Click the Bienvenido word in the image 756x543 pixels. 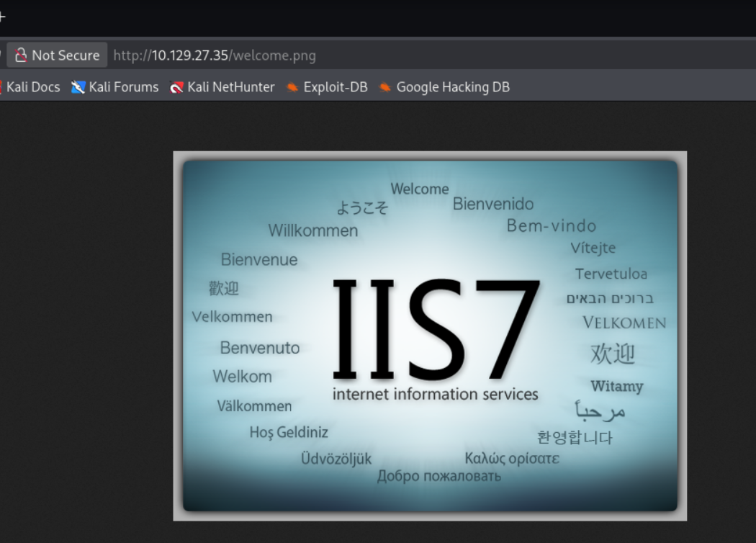tap(492, 204)
